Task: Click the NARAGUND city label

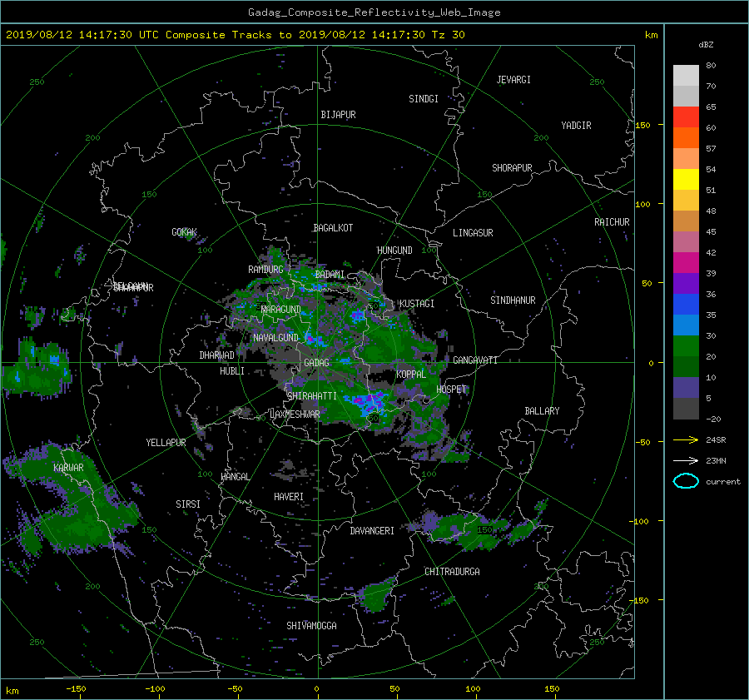Action: 281,310
